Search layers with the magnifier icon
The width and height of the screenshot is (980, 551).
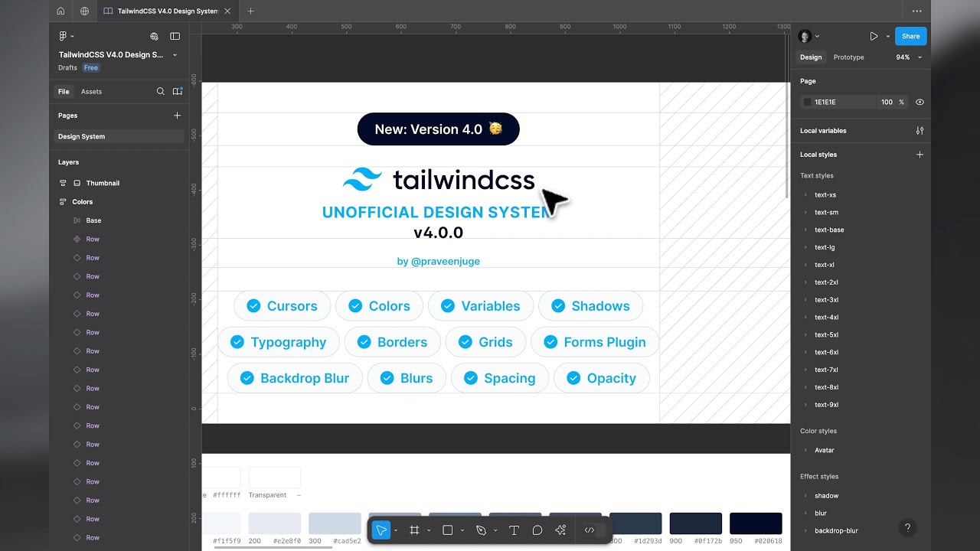click(x=161, y=91)
